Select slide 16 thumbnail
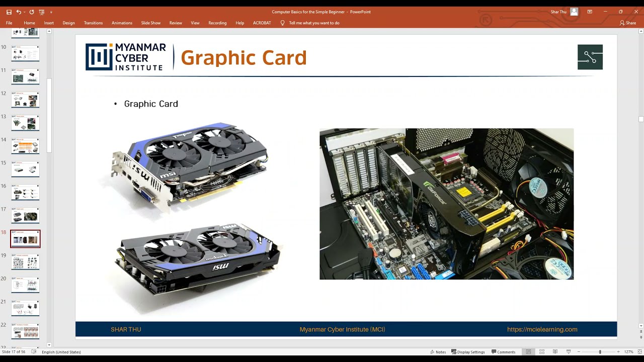The image size is (644, 362). (25, 192)
